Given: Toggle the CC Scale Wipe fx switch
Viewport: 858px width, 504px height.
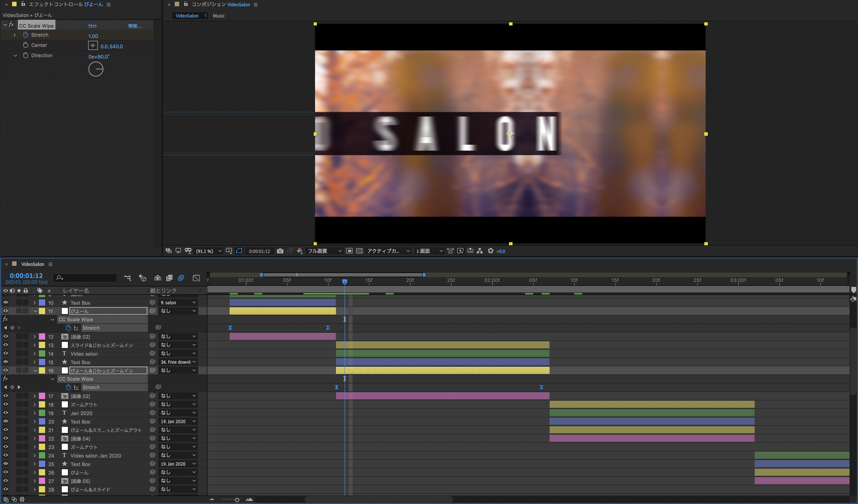Looking at the screenshot, I should (11, 25).
